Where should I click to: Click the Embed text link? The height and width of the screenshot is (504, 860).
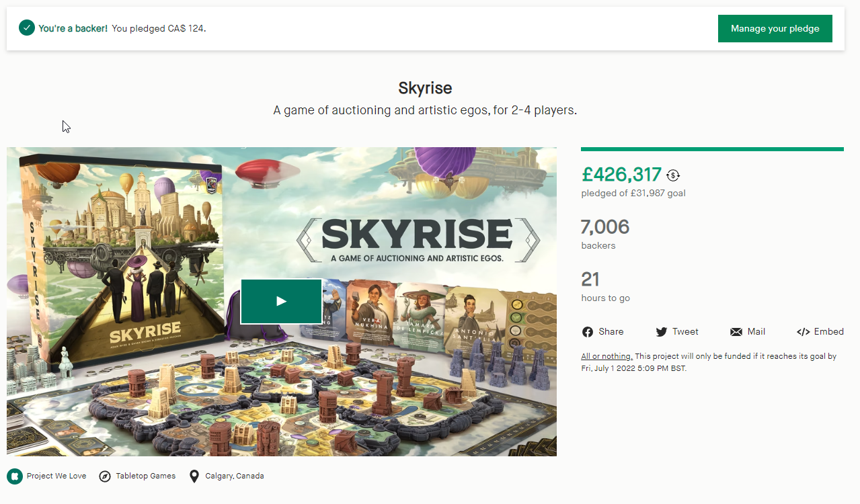coord(829,332)
